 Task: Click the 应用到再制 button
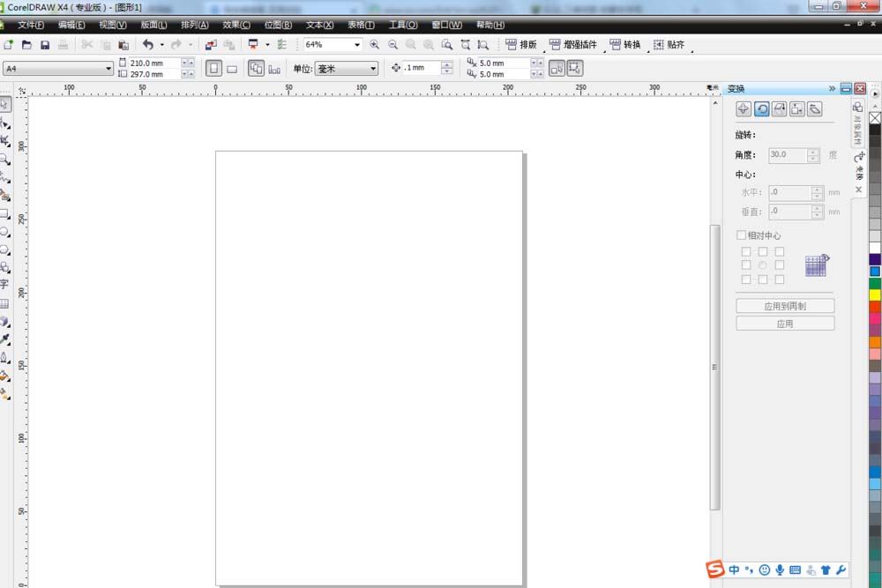(785, 306)
